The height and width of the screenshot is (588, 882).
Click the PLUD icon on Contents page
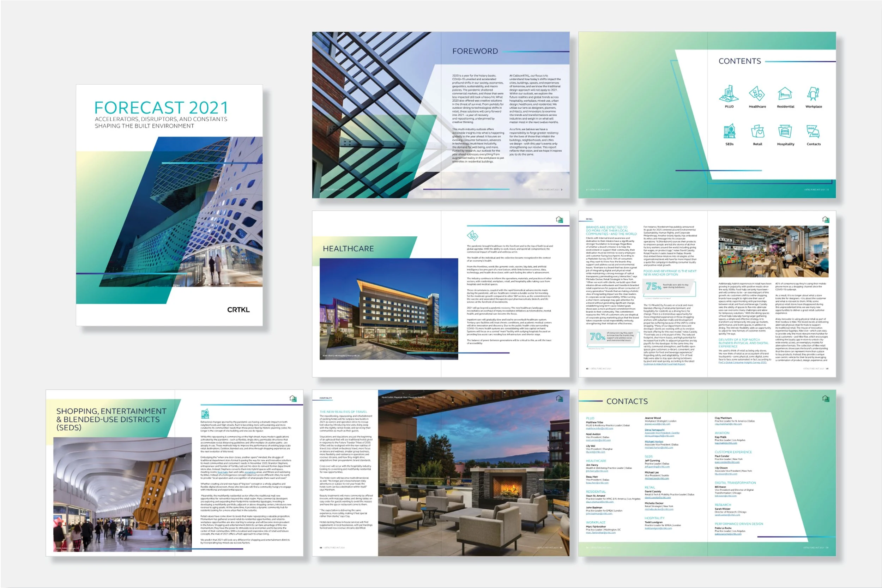[x=729, y=94]
